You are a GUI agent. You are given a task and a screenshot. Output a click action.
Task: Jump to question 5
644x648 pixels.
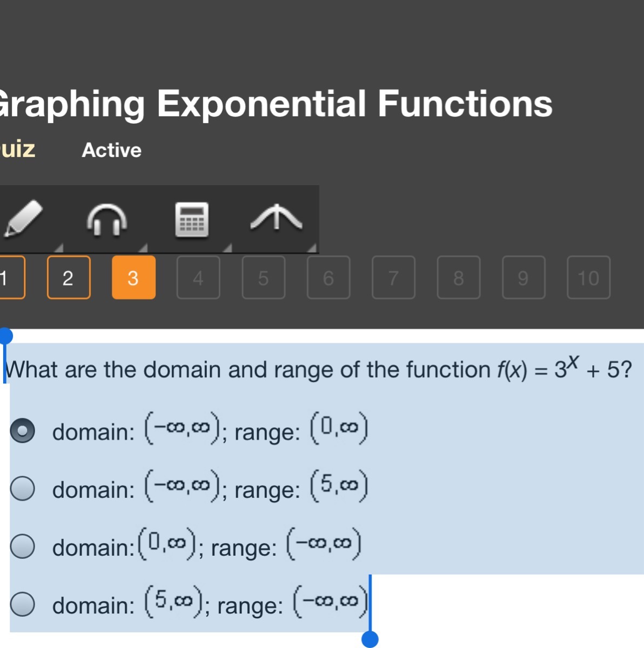point(263,278)
